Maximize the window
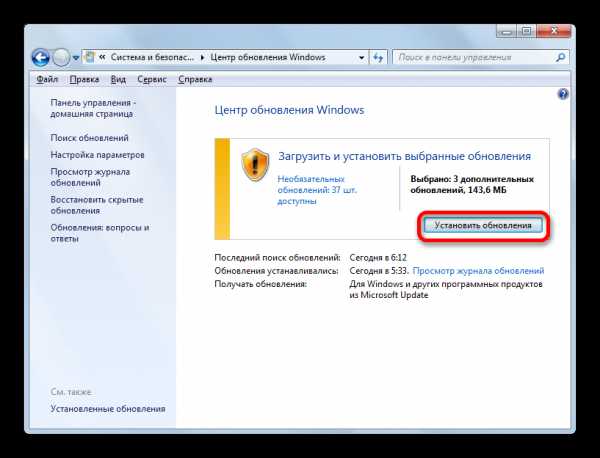 point(527,31)
